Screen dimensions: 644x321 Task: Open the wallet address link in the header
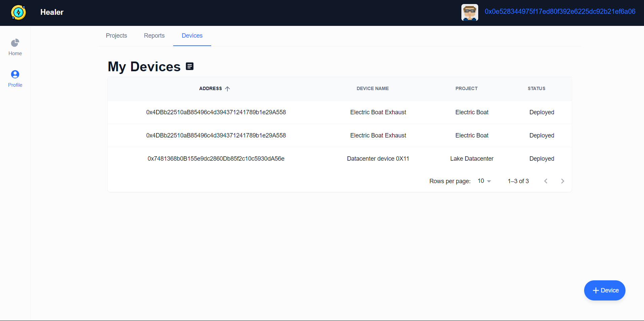pos(560,12)
